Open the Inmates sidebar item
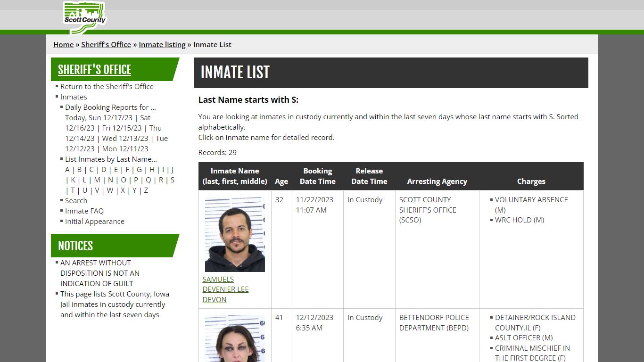 point(74,97)
